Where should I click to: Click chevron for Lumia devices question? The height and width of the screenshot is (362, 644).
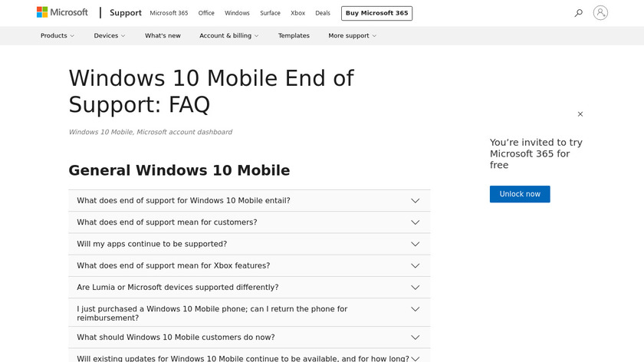click(x=415, y=288)
